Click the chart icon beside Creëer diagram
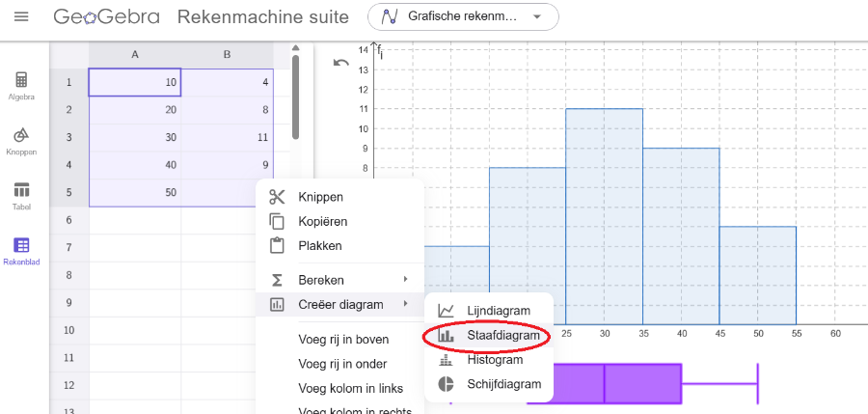 [277, 304]
